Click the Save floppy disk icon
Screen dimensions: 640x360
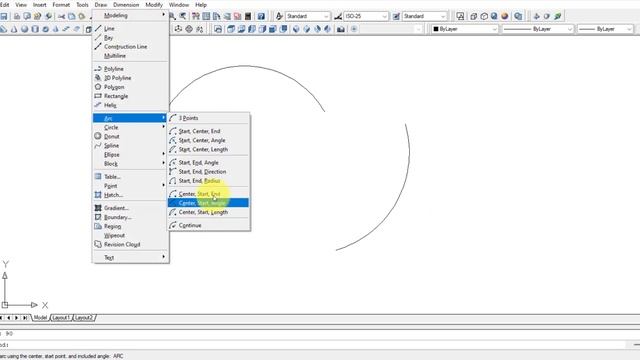click(4, 16)
